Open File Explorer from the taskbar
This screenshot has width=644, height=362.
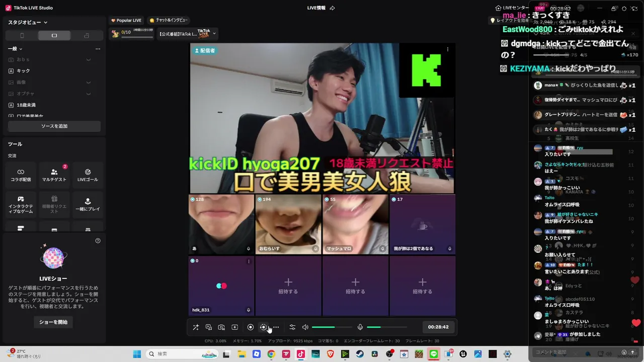pyautogui.click(x=242, y=354)
